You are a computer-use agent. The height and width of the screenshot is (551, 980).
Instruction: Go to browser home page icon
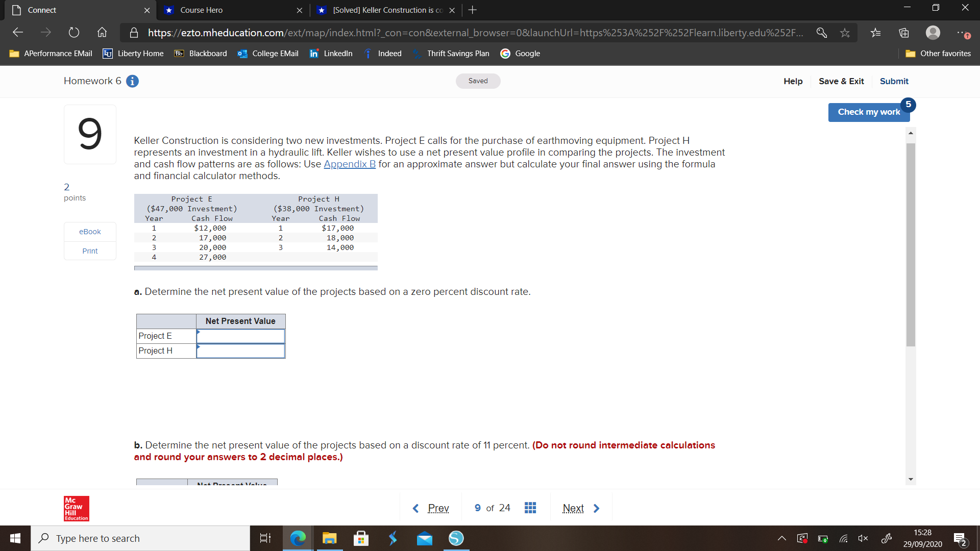pos(102,33)
